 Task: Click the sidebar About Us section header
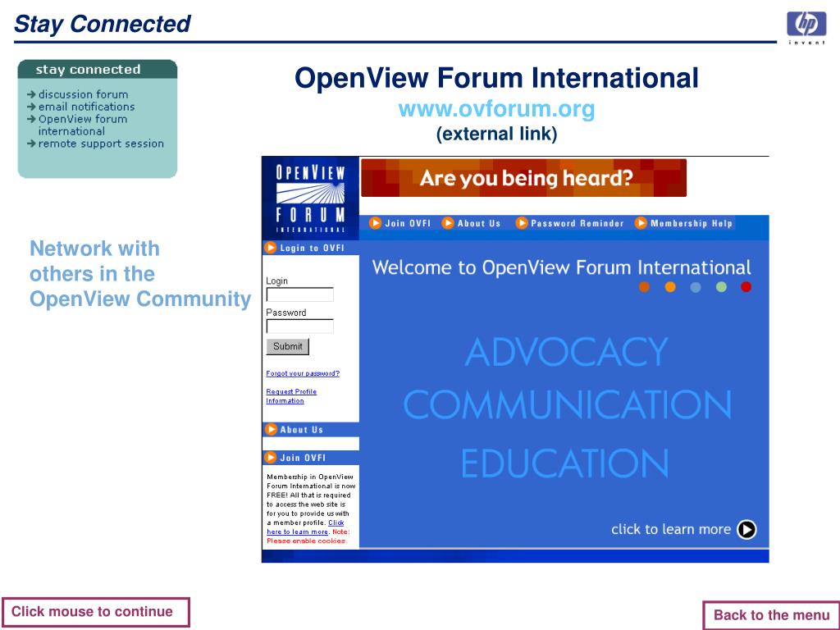click(311, 430)
